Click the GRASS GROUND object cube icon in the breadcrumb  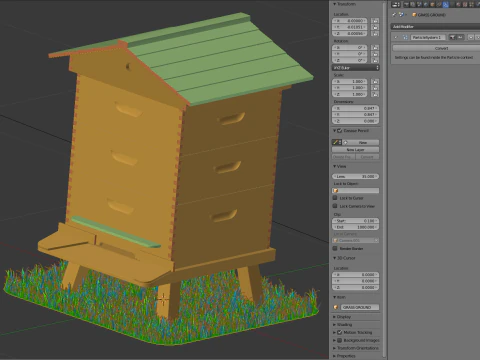tap(414, 15)
